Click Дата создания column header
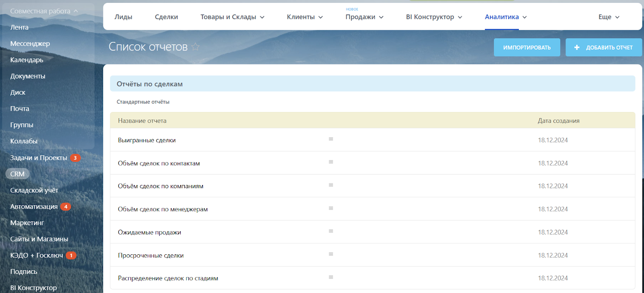 pos(559,121)
